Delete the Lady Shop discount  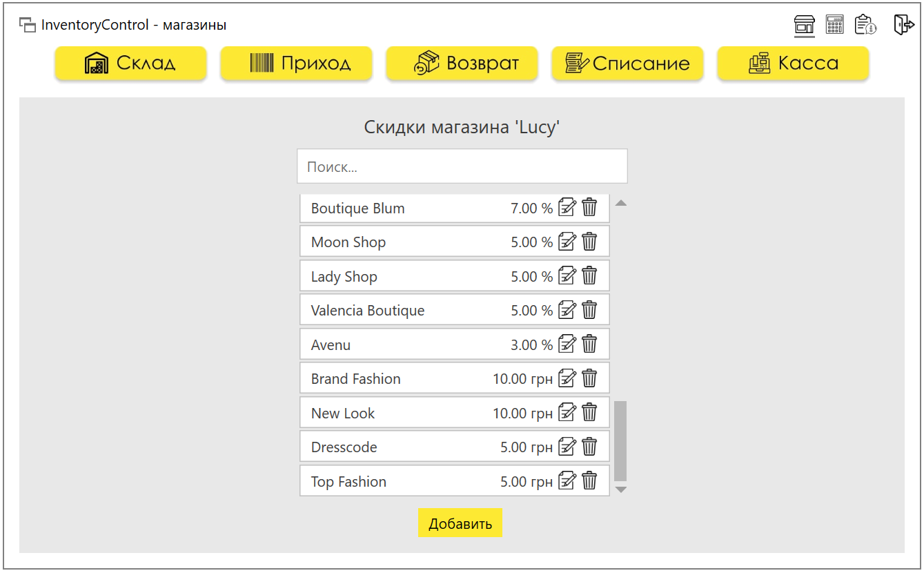point(589,275)
